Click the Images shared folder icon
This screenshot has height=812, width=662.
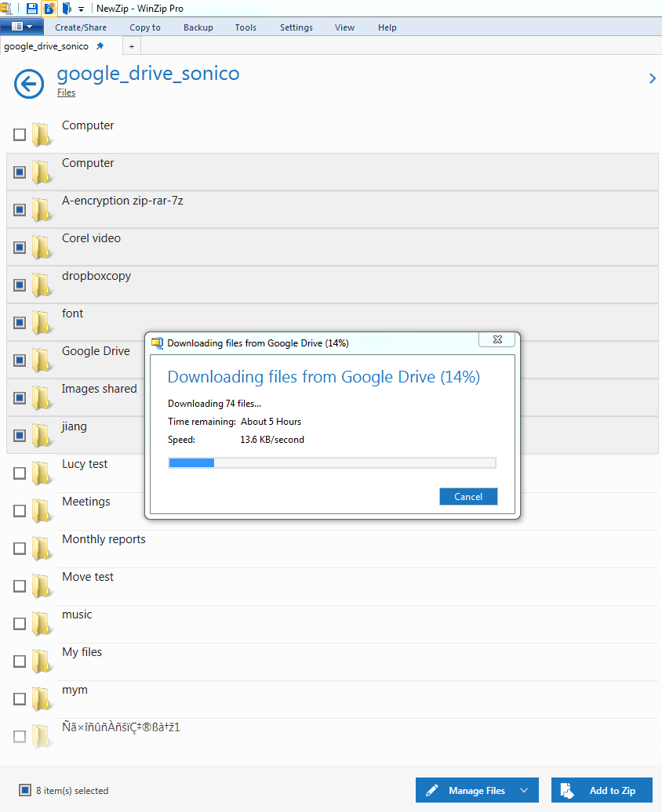click(x=42, y=397)
